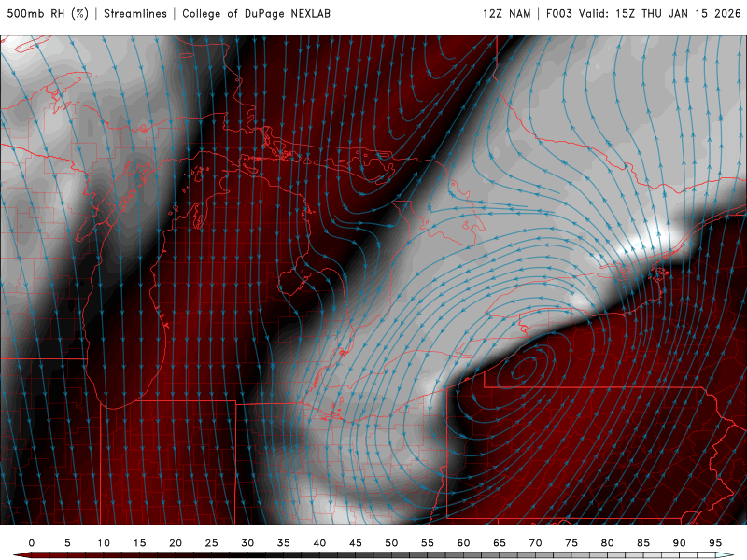Click the 'Streamlines' label in header
Viewport: 747px width, 560px height.
135,14
